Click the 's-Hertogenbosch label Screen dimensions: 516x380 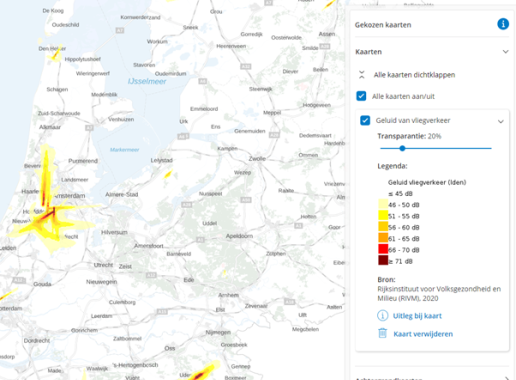135,365
